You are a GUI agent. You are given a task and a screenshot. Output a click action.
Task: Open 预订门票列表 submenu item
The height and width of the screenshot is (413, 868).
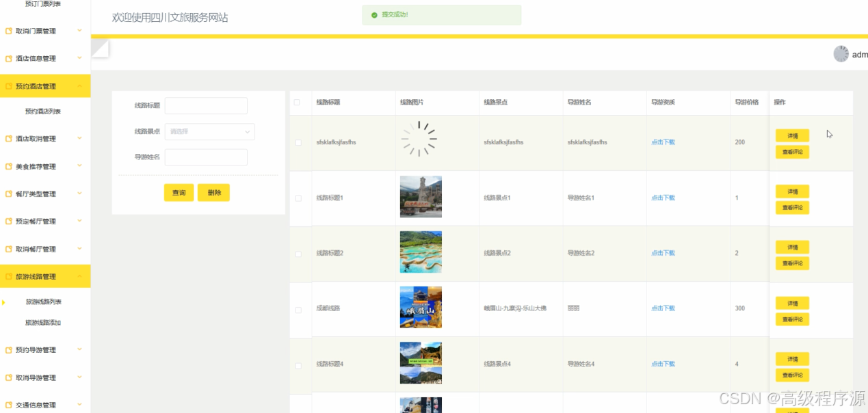pos(43,3)
